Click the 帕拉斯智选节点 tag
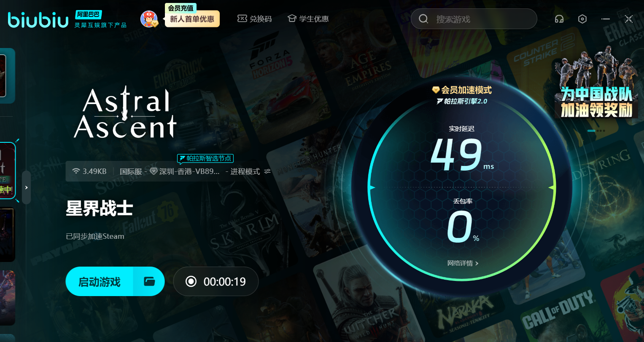This screenshot has height=342, width=644. click(205, 158)
